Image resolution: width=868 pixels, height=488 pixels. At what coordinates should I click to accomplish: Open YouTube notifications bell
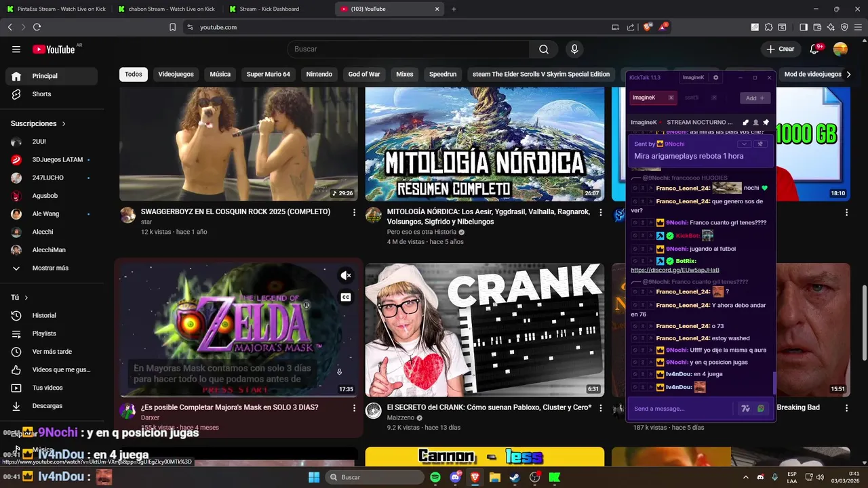[x=816, y=49]
